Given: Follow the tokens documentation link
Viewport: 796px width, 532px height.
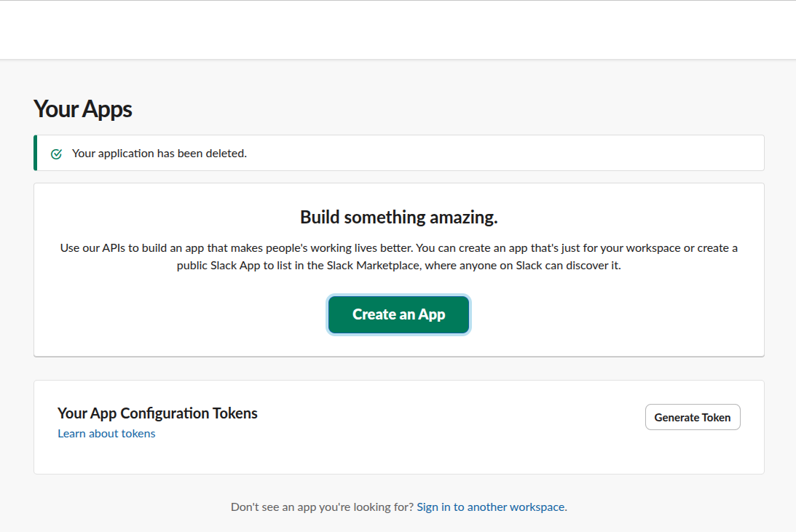Looking at the screenshot, I should tap(106, 433).
